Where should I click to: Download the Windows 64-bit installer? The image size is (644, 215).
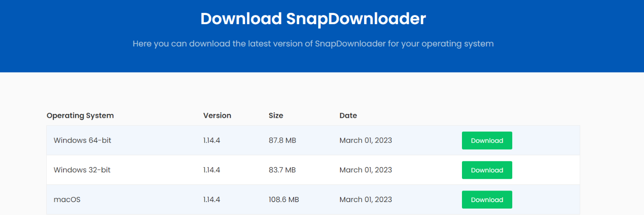pyautogui.click(x=487, y=141)
